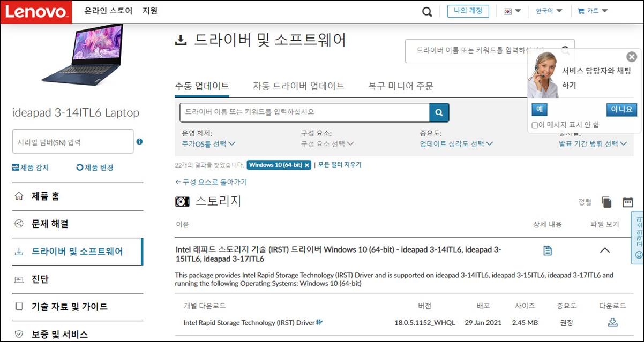Viewport: 644px width, 342px height.
Task: Click the chat agent photo
Action: [543, 75]
